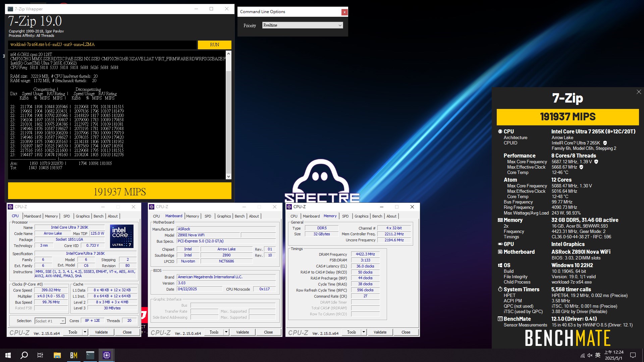Click the motherboard Model field Z890I Nova WiFi
Viewport: 644px width, 362px height.
[x=208, y=235]
